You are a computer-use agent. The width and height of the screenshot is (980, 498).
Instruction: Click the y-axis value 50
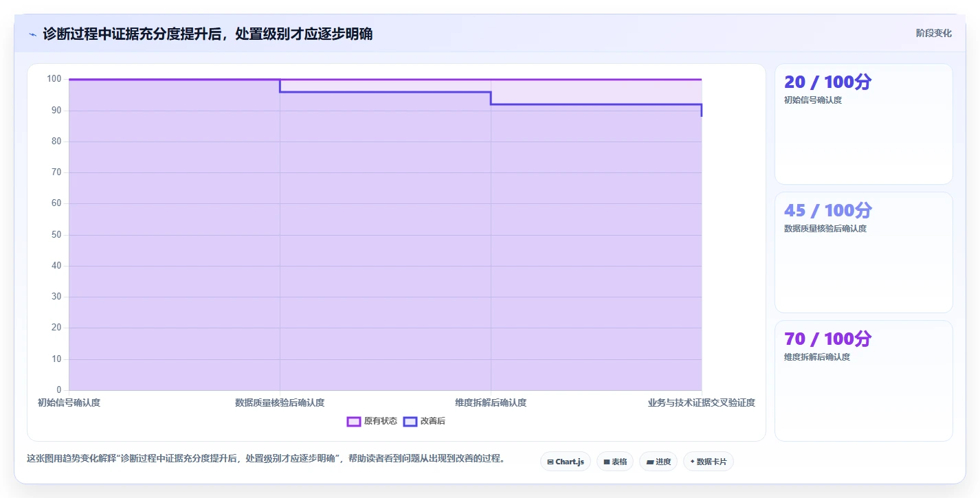click(x=57, y=235)
